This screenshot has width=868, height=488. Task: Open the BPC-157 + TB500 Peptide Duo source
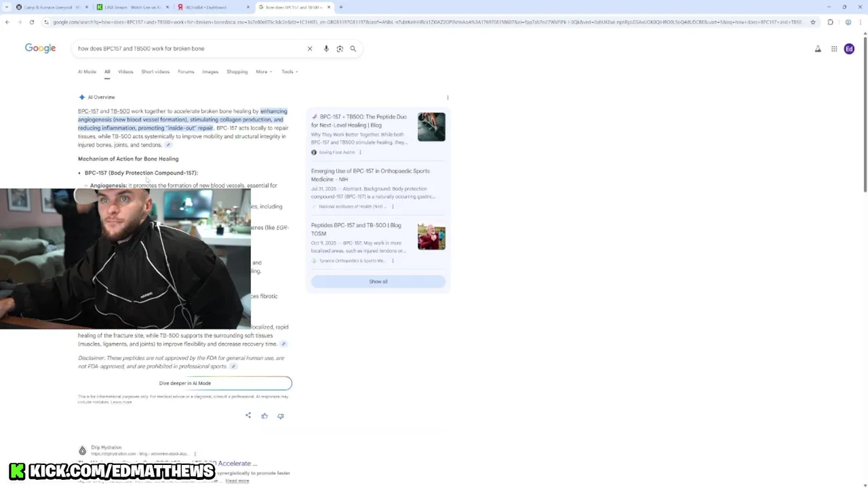pos(359,121)
